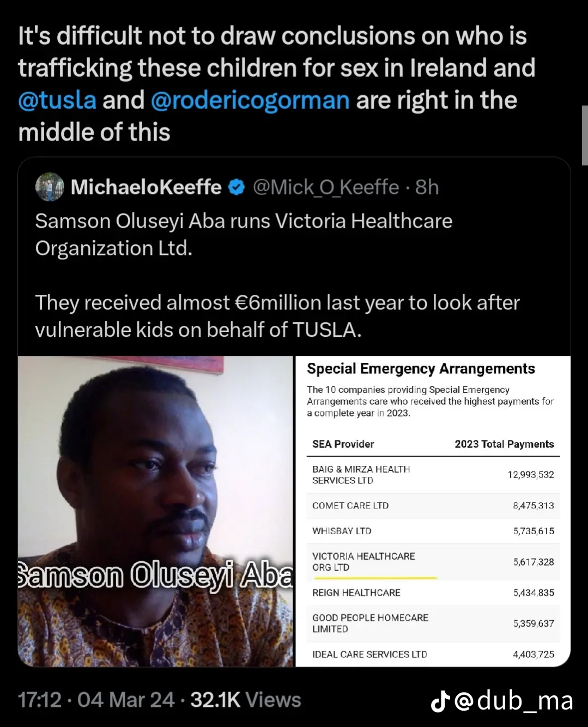The image size is (588, 727).
Task: Click the 17:12 · 04 Mar 24 timestamp
Action: (x=96, y=700)
